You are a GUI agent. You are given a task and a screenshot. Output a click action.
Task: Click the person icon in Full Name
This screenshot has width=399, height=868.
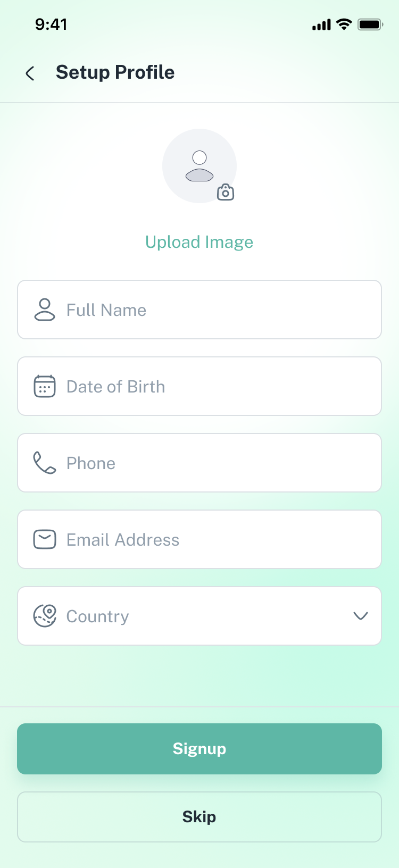pos(45,310)
